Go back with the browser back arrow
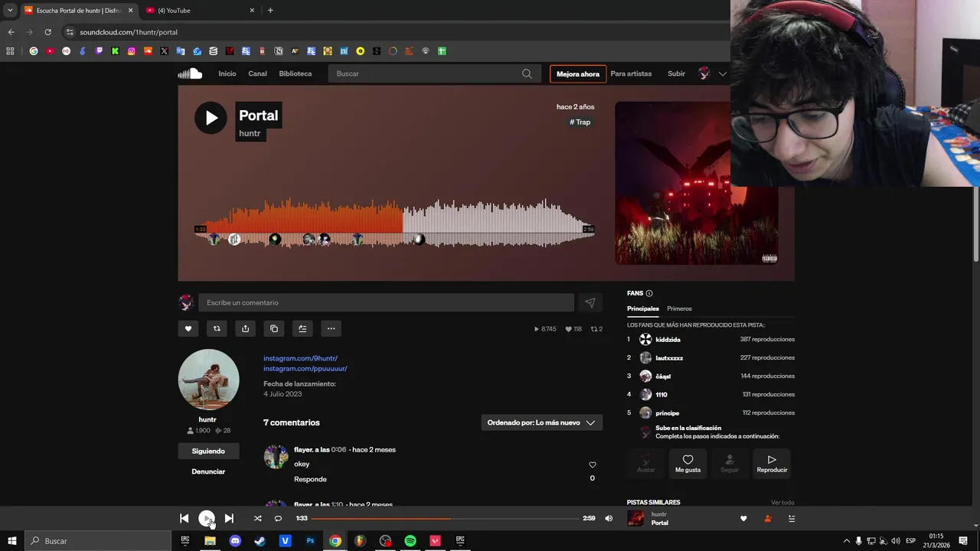The height and width of the screenshot is (551, 980). (x=11, y=32)
